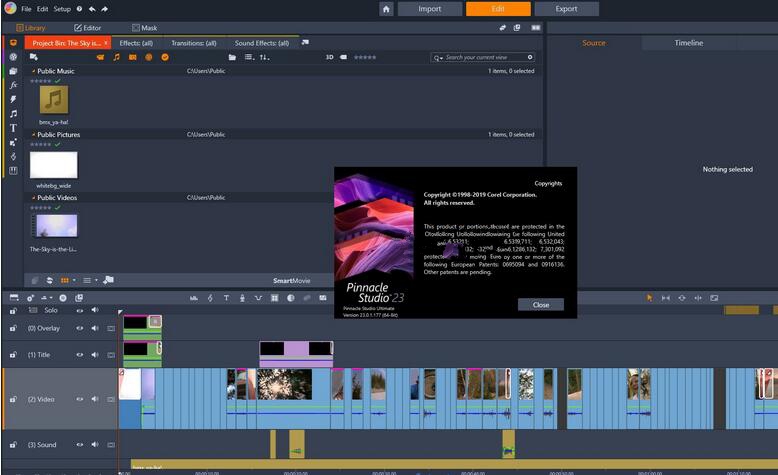Switch preview to Timeline tab
This screenshot has width=778, height=475.
tap(689, 43)
